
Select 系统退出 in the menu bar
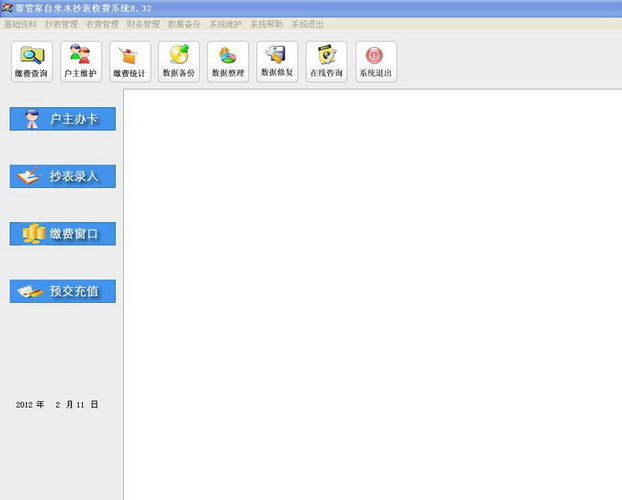pyautogui.click(x=307, y=24)
